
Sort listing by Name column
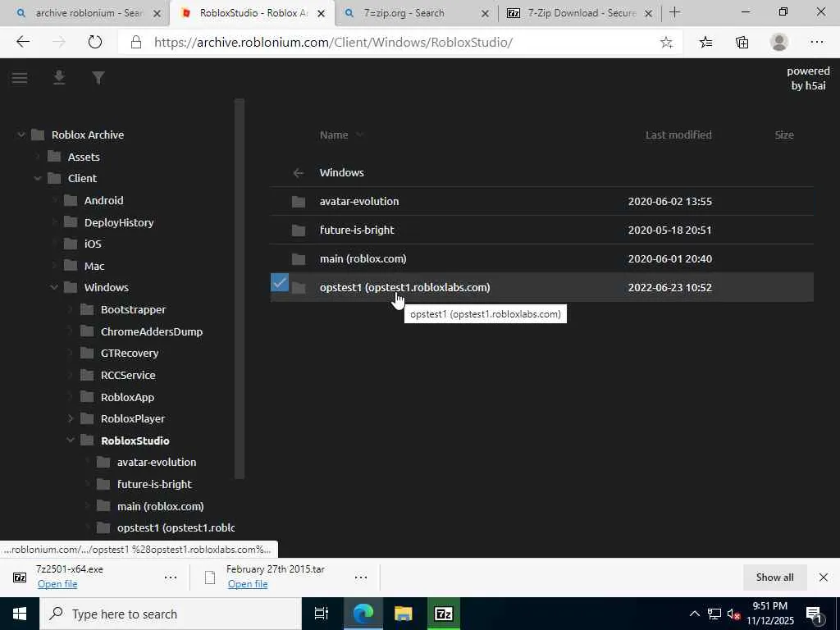[x=334, y=135]
